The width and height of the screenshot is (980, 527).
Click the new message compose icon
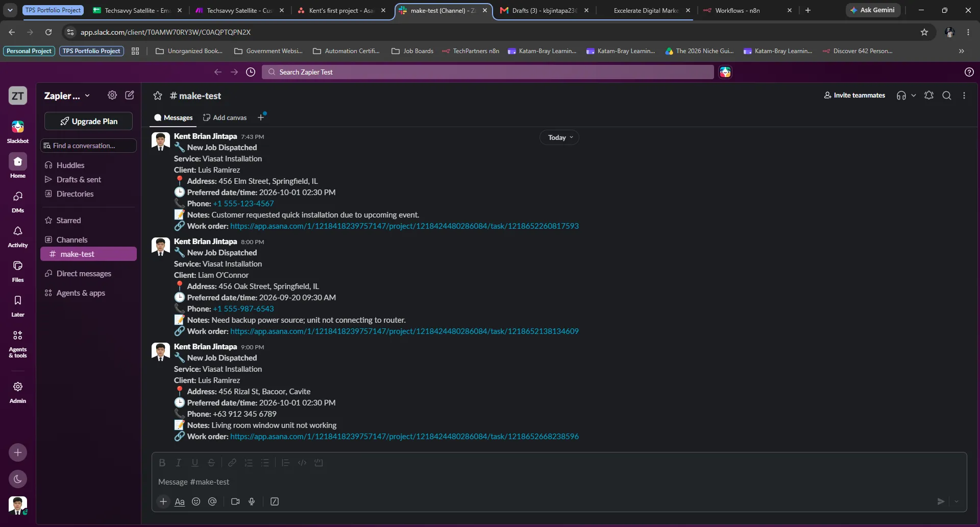130,95
